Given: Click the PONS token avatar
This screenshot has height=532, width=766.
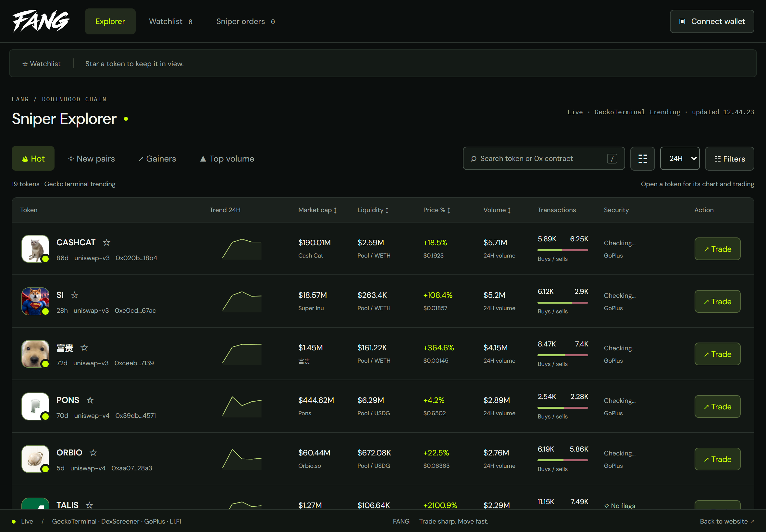Looking at the screenshot, I should (x=35, y=406).
